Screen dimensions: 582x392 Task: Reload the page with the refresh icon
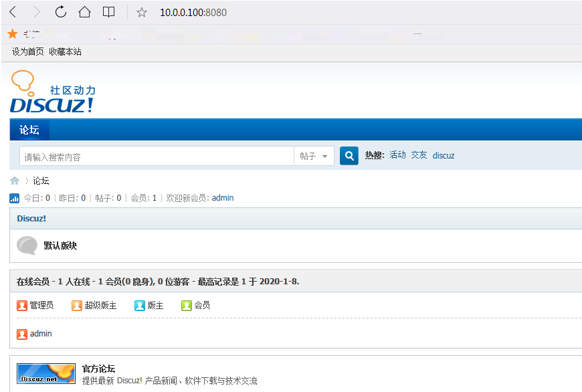tap(60, 12)
